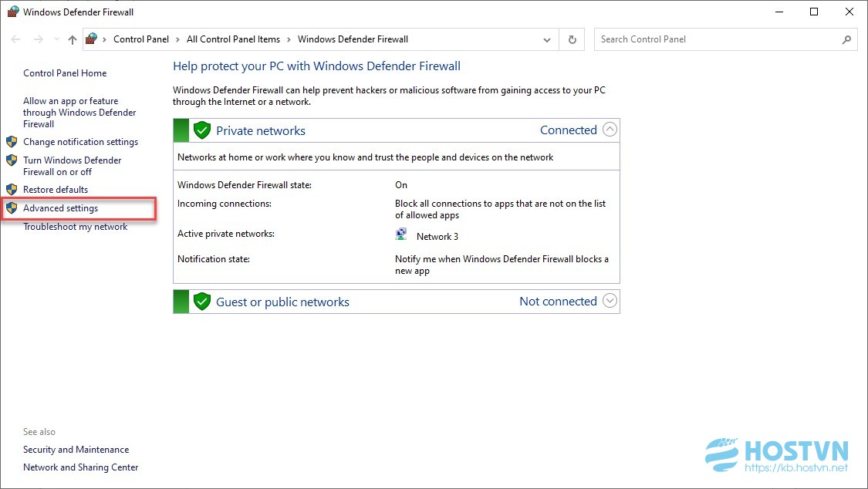The width and height of the screenshot is (868, 489).
Task: Click the Connected status text
Action: 569,130
